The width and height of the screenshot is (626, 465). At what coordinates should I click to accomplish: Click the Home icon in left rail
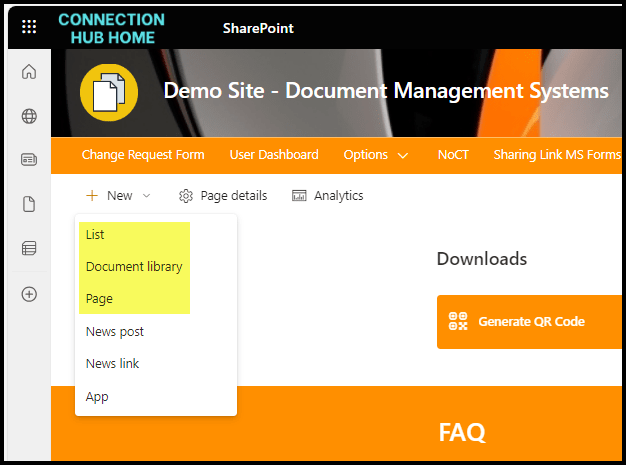[x=29, y=72]
